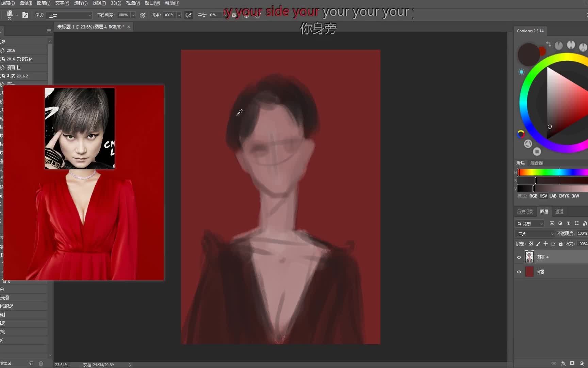This screenshot has width=588, height=368.
Task: Expand the 流量 flow slider arrow
Action: tap(179, 15)
